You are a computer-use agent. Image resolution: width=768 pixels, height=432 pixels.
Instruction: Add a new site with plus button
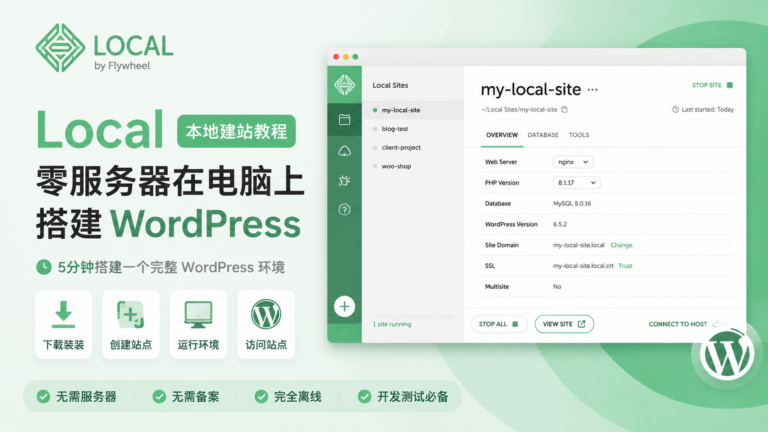click(x=344, y=307)
